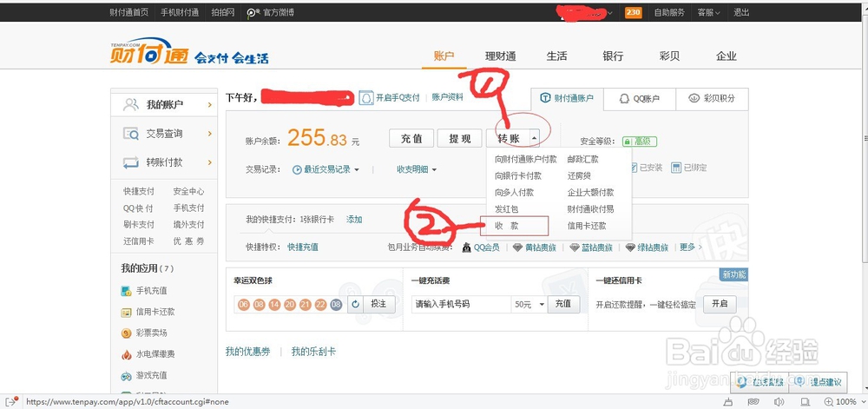Click the green 高级 security level badge

point(640,142)
